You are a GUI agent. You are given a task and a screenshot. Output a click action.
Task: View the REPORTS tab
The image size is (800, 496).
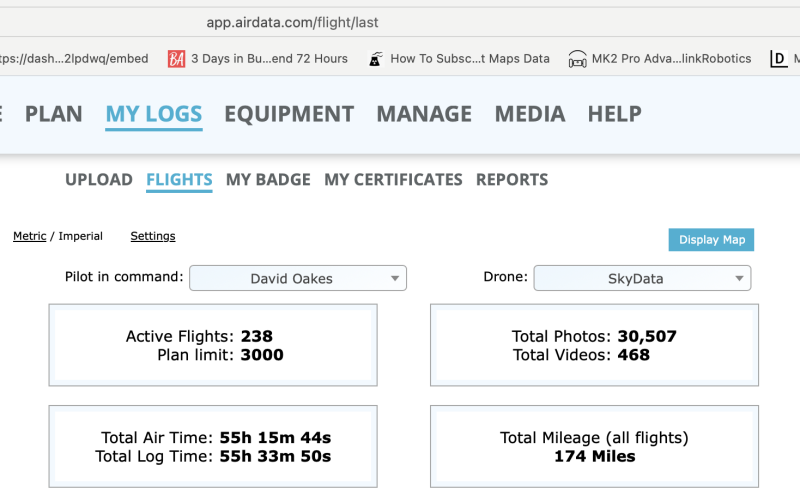tap(512, 180)
